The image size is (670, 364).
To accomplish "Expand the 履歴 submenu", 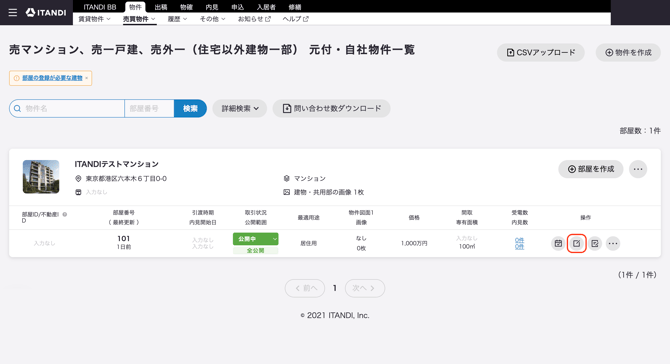I will point(177,19).
